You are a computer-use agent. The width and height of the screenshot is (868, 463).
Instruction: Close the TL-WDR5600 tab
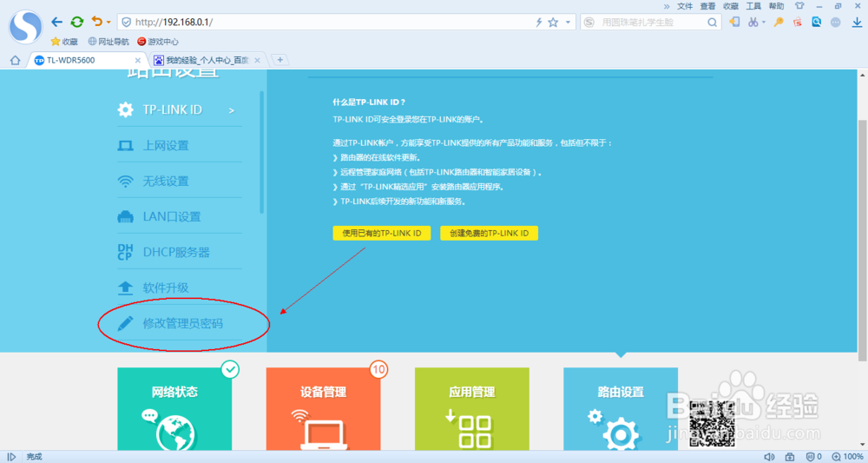pos(138,60)
